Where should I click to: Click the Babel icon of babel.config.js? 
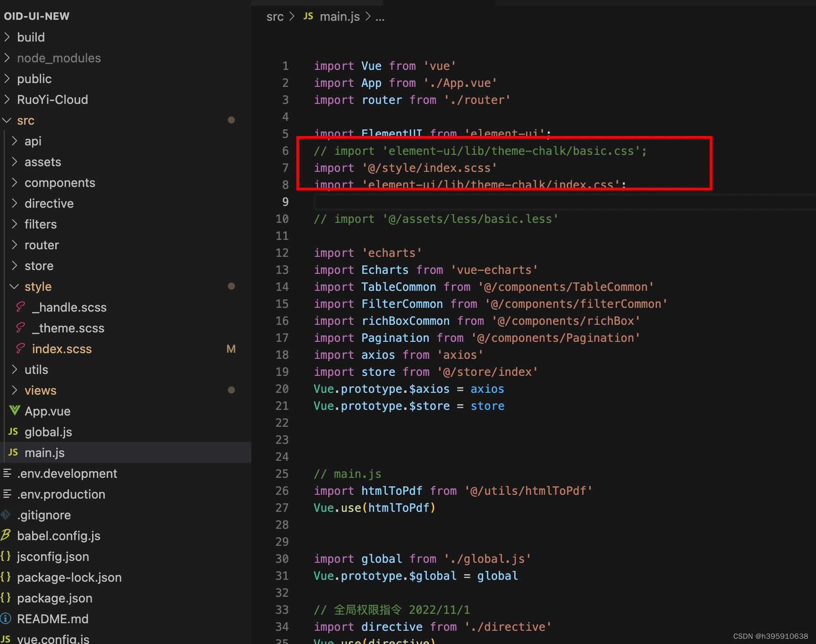(6, 535)
